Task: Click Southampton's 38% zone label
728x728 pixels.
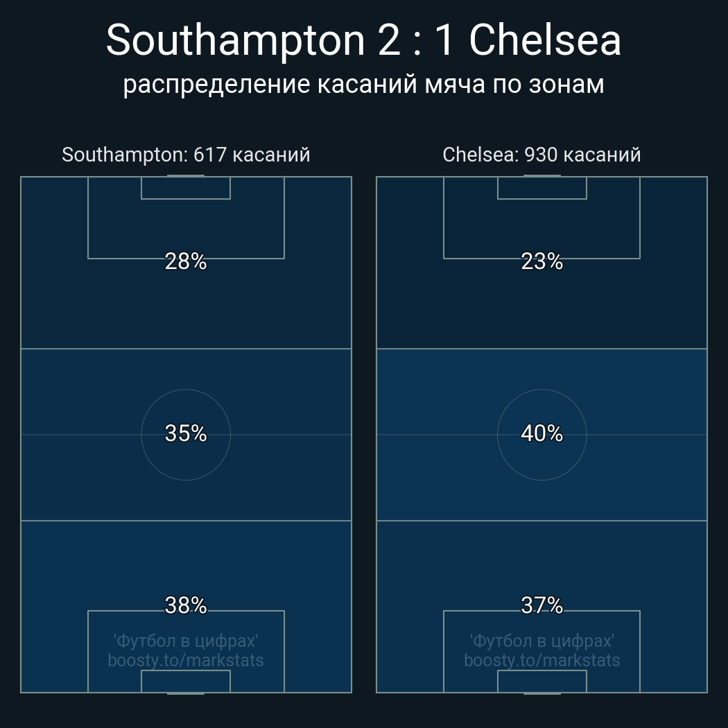Action: [x=186, y=605]
